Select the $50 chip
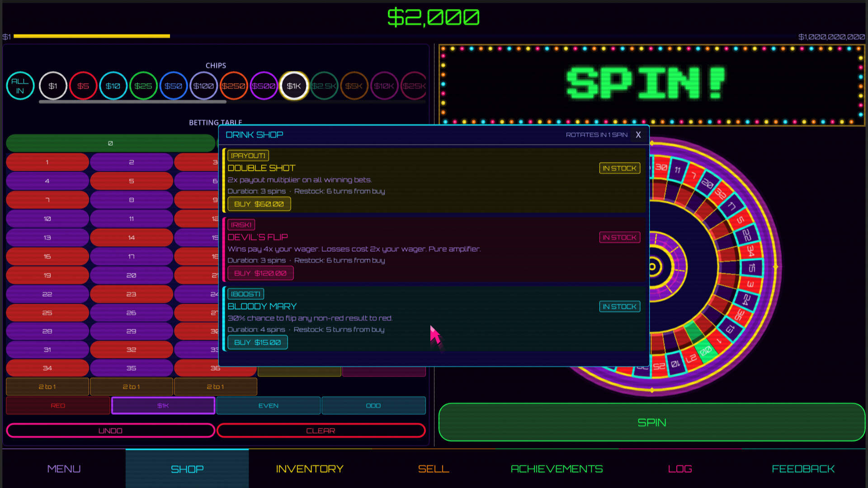Viewport: 868px width, 488px height. click(174, 86)
